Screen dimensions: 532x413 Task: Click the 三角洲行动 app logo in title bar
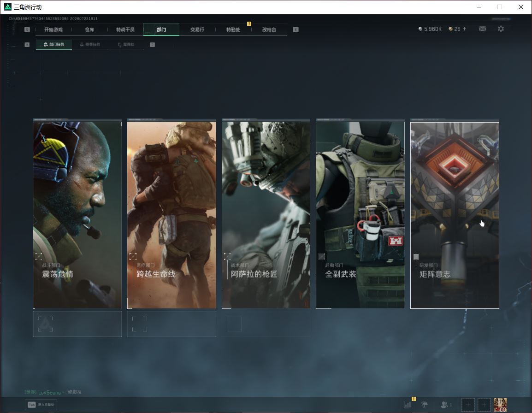pos(7,7)
